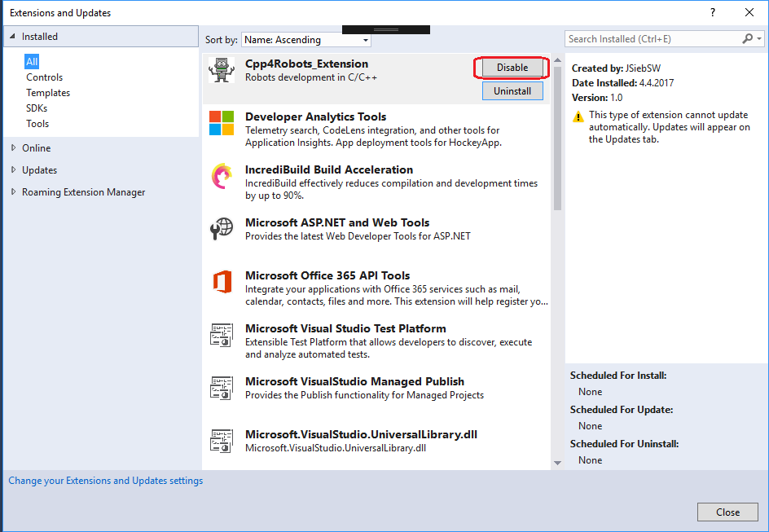
Task: Disable the Cpp4Robots_Extension
Action: click(512, 68)
